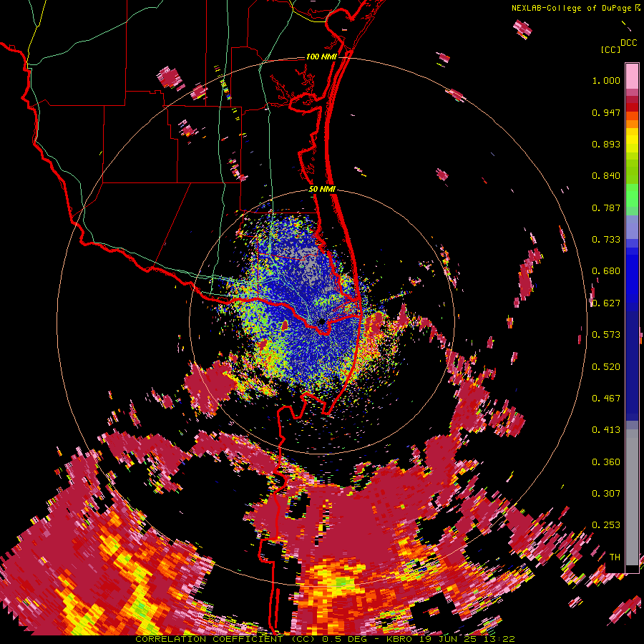Click the 0.520 color scale value

pyautogui.click(x=606, y=367)
